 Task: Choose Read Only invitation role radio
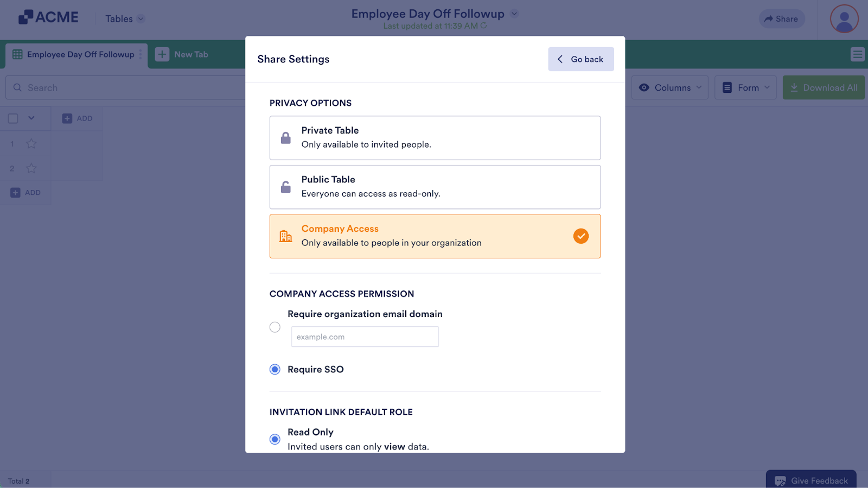point(275,439)
